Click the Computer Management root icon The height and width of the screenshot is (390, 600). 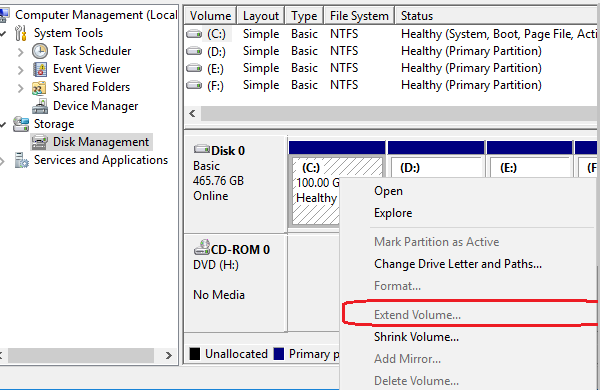[4, 15]
